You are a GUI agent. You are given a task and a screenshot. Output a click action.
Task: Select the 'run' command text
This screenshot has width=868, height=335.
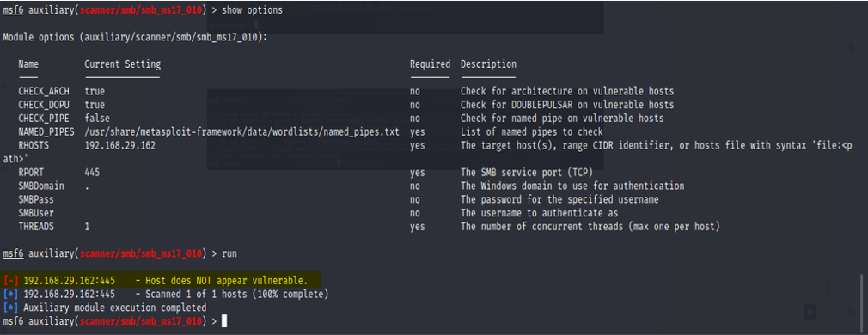click(229, 253)
